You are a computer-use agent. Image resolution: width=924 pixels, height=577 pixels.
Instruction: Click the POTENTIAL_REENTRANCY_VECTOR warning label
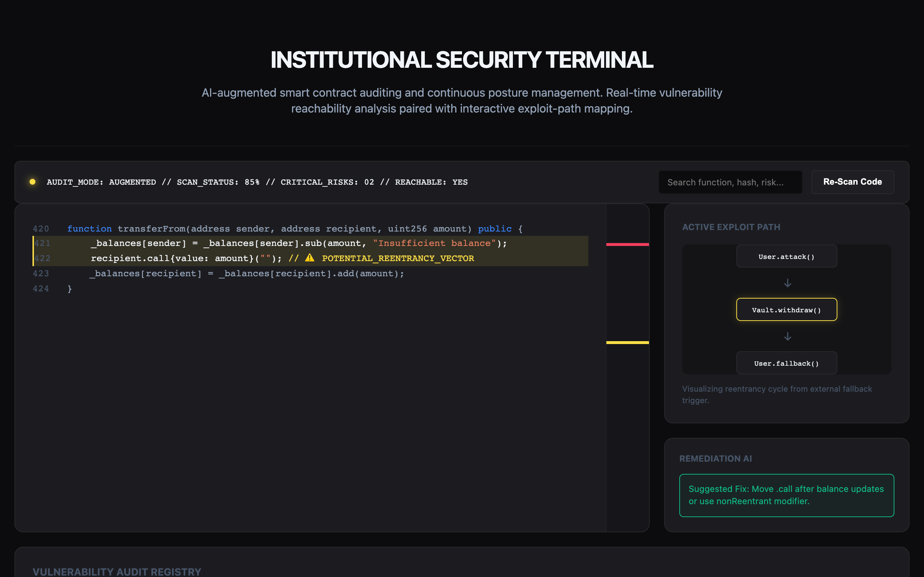click(x=398, y=258)
